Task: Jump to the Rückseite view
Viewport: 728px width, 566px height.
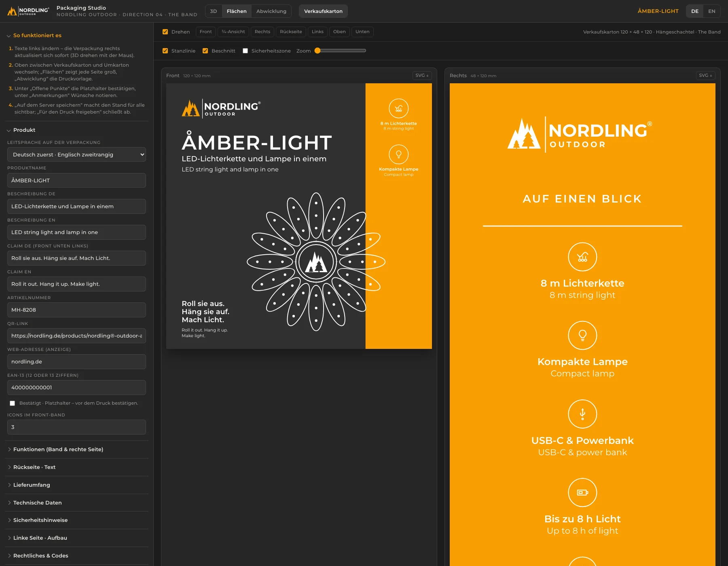Action: tap(291, 32)
